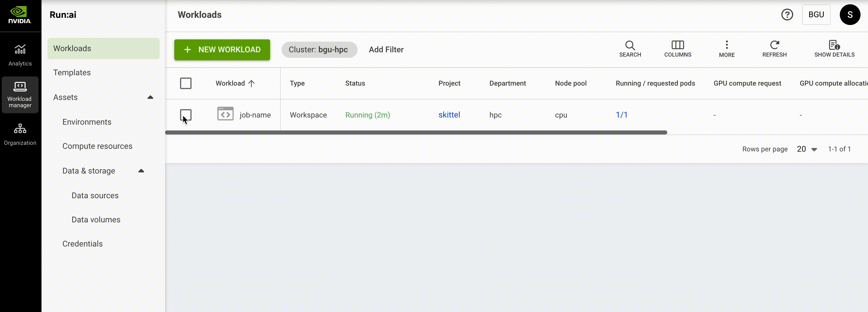Refresh the workloads list
This screenshot has height=312, width=868.
pos(774,49)
